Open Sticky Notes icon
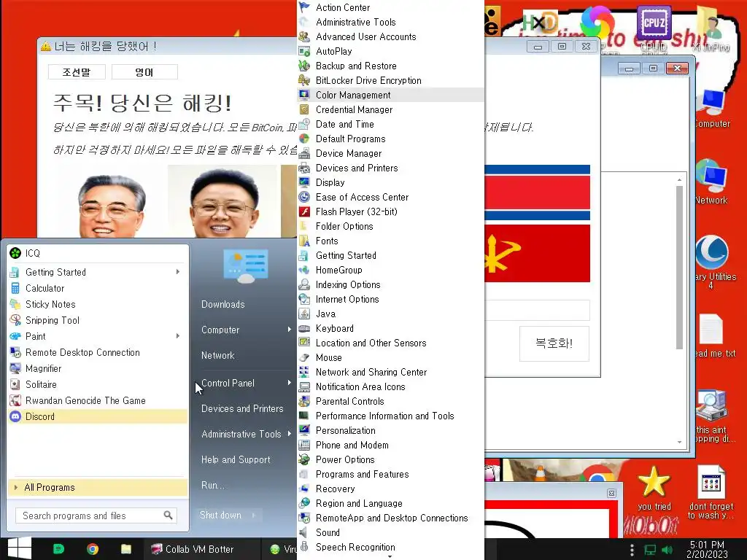Viewport: 747px width, 560px height. (15, 304)
